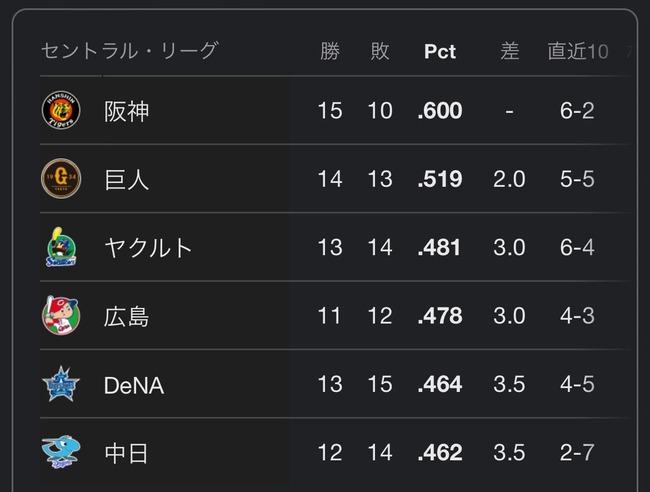This screenshot has width=650, height=492.
Task: Click the 直近10 column header
Action: (577, 51)
